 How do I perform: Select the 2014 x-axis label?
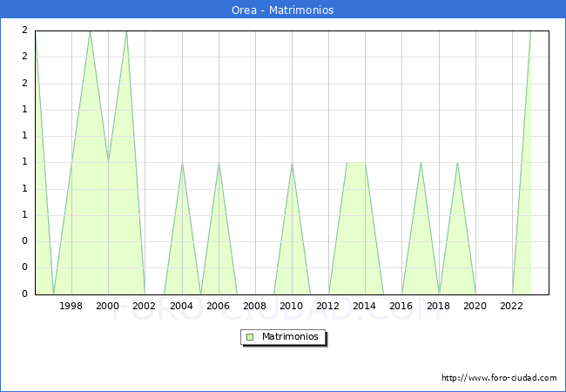coord(365,306)
